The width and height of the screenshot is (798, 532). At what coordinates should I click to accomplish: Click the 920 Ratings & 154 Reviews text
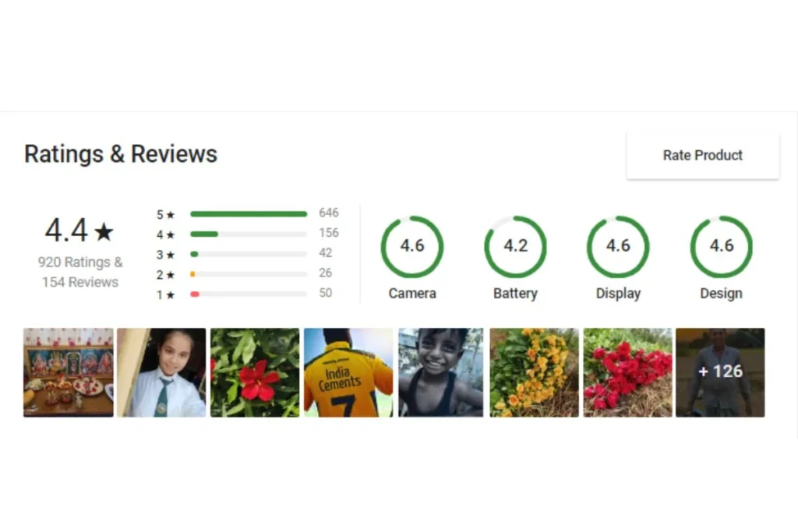point(80,272)
